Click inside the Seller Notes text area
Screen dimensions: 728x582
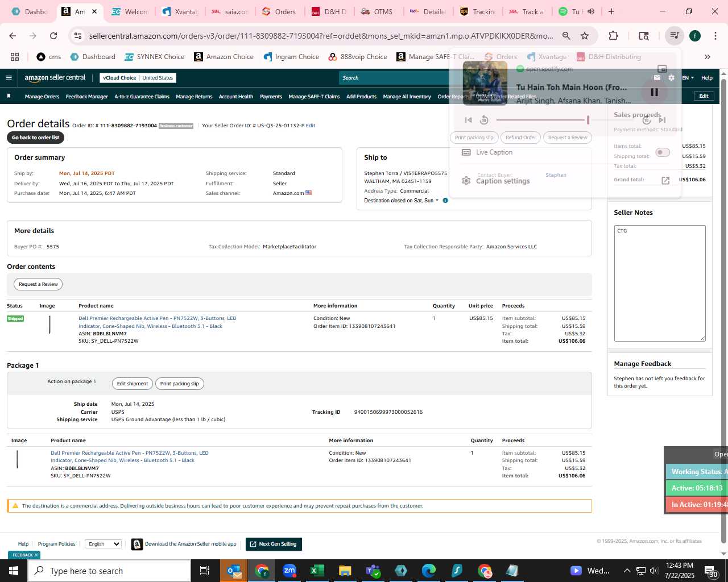tap(660, 284)
